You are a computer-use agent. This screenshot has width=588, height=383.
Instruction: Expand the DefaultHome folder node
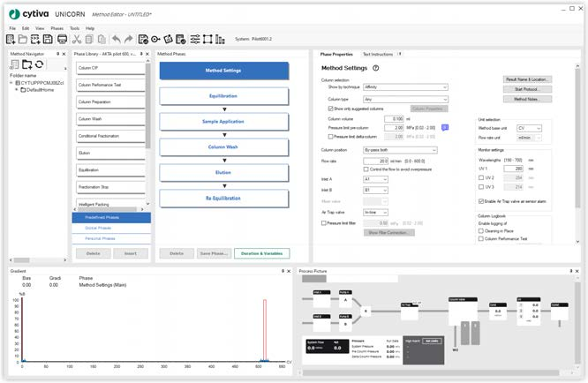pyautogui.click(x=17, y=90)
